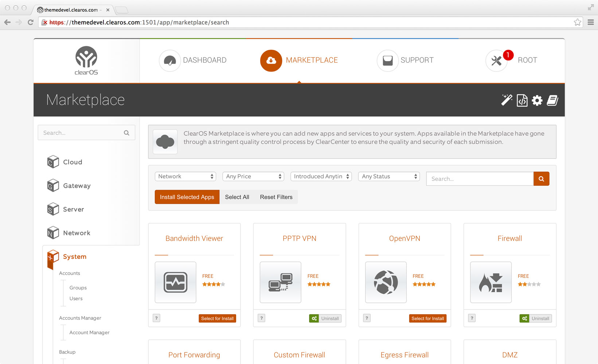Open the Chrome menu button
Image resolution: width=598 pixels, height=364 pixels.
[591, 22]
